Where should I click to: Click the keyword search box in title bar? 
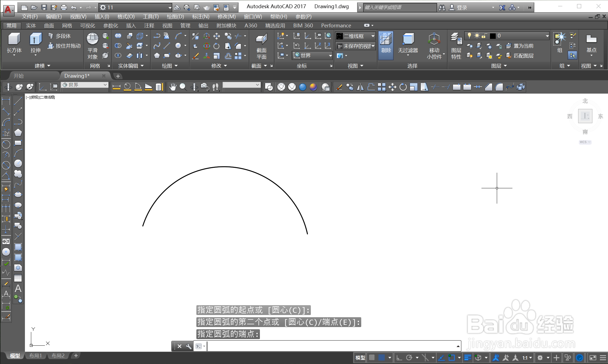click(x=400, y=7)
